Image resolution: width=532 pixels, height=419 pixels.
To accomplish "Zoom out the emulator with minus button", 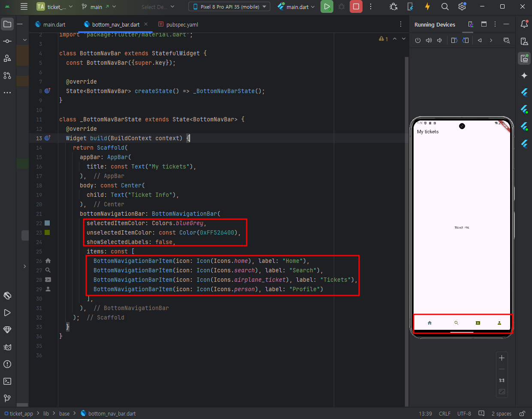I will point(502,369).
